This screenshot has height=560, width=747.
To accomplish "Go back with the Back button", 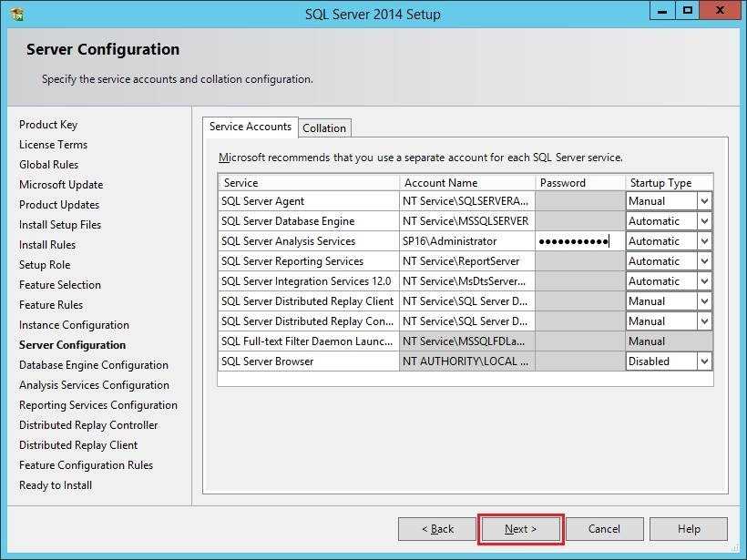I will (437, 529).
